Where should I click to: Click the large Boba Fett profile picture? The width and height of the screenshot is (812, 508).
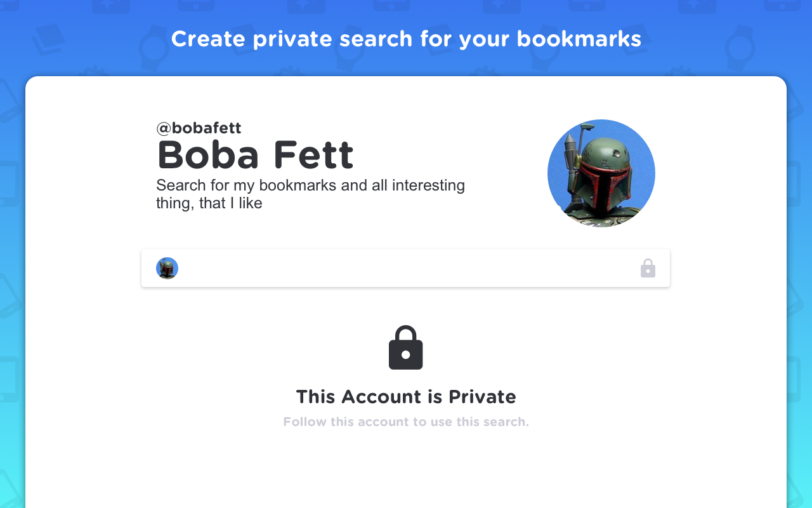(x=601, y=173)
